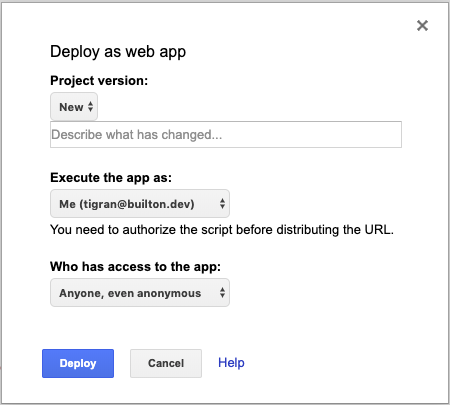Viewport: 450px width, 405px height.
Task: Click the arrows on the access selector
Action: 222,293
